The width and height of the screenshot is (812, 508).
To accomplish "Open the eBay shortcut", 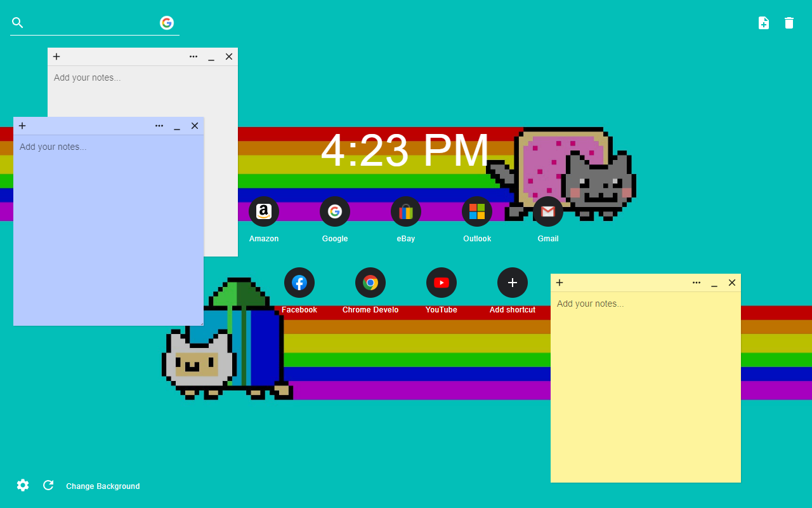I will pyautogui.click(x=406, y=211).
